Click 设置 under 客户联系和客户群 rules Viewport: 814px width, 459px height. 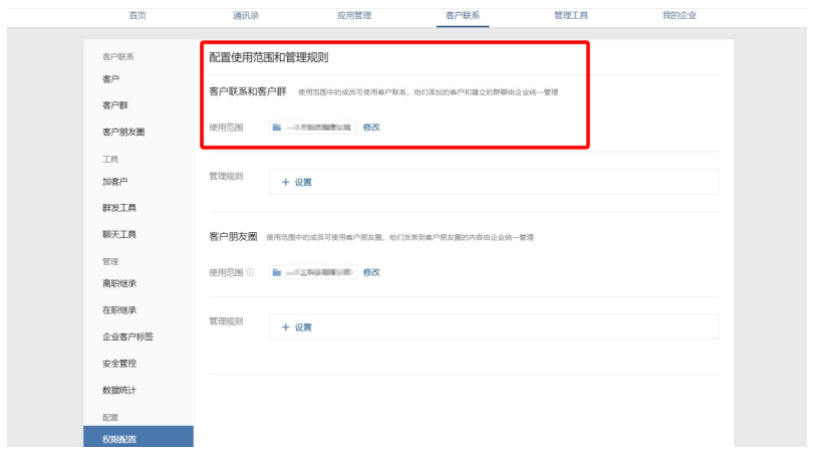tap(303, 182)
